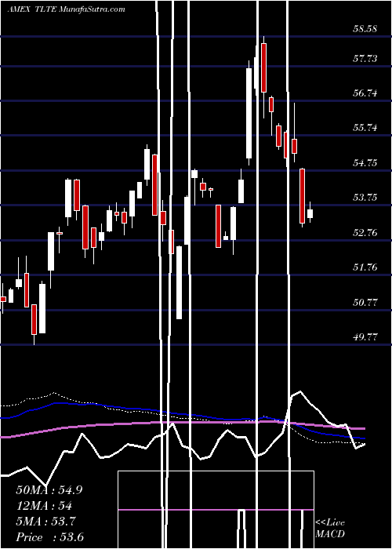The height and width of the screenshot is (549, 392).
Task: Click the 49.77 price axis label
Action: click(365, 336)
